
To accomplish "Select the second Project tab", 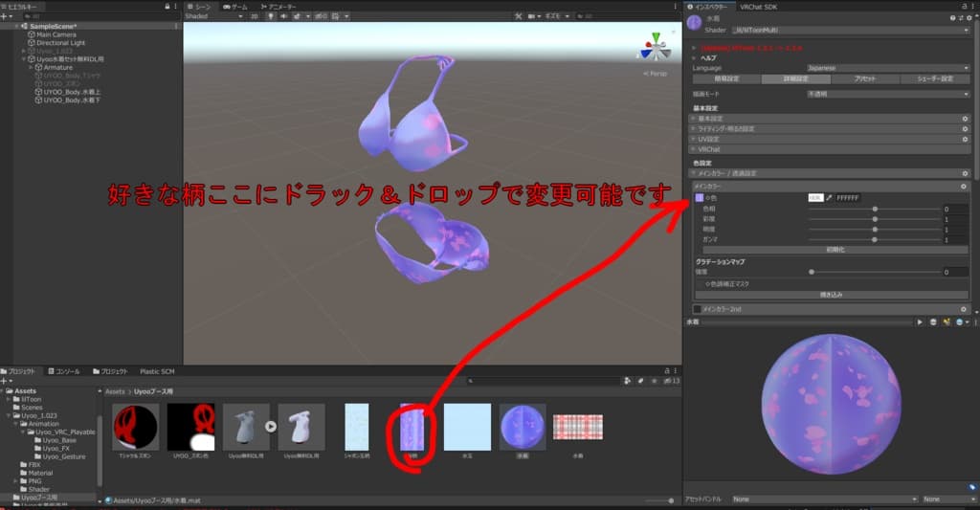I will tap(110, 371).
